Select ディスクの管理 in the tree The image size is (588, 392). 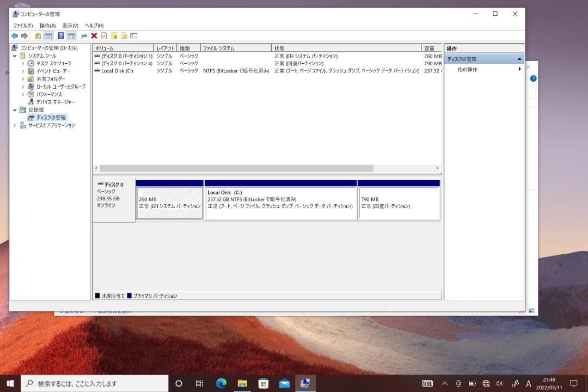[51, 118]
